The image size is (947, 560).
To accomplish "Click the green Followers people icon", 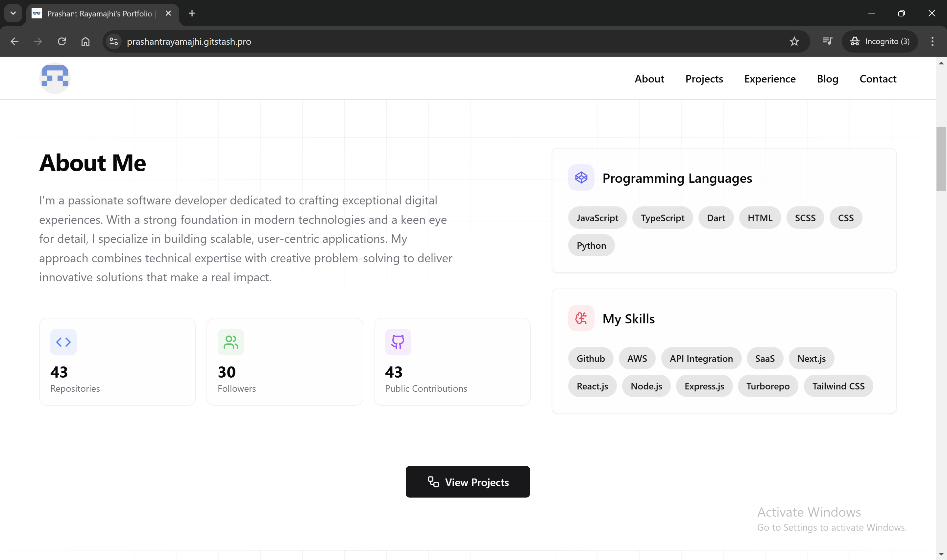I will click(231, 342).
